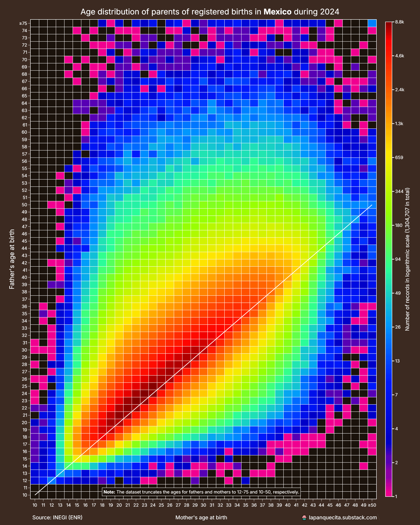The width and height of the screenshot is (420, 525).
Task: Click axis label 50 on father's age axis
Action: pyautogui.click(x=25, y=205)
